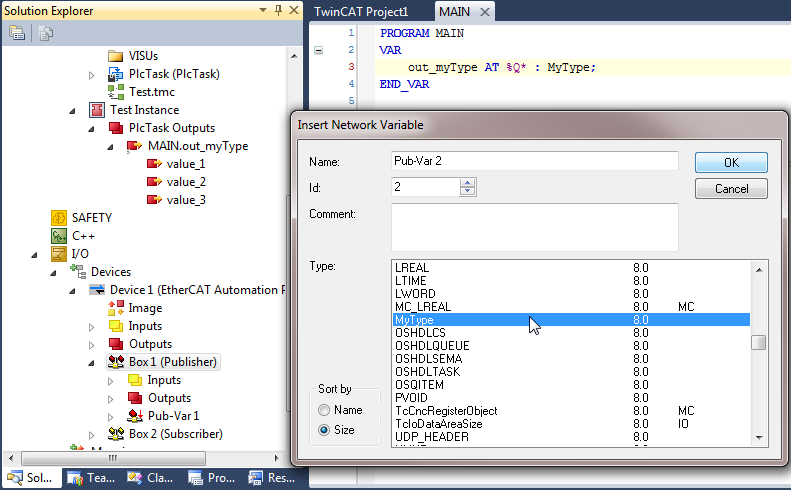Collapse the I/O node
791x490 pixels.
click(34, 255)
